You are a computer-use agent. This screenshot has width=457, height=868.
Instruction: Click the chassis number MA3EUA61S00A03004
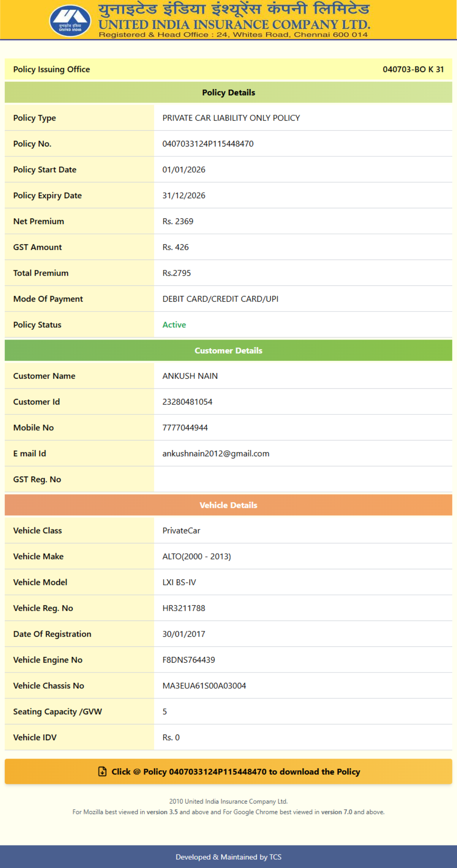204,686
